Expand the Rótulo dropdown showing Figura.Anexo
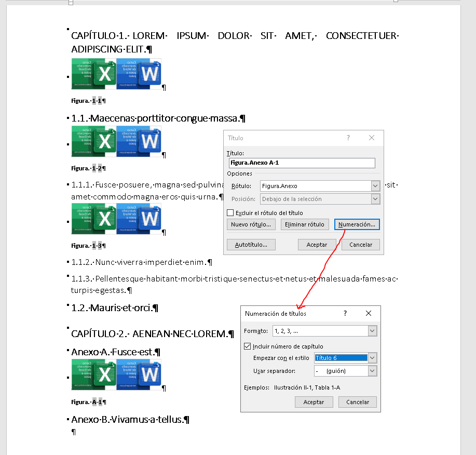Image resolution: width=476 pixels, height=455 pixels. [x=375, y=186]
